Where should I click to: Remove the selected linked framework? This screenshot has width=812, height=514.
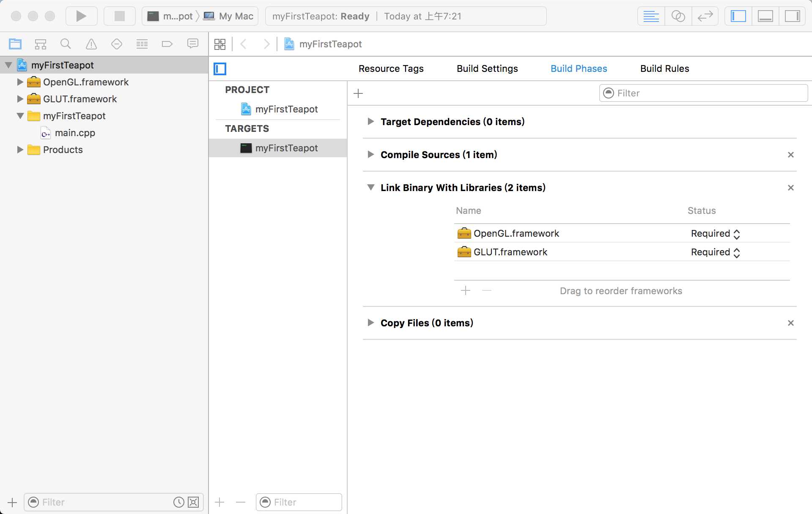tap(487, 290)
